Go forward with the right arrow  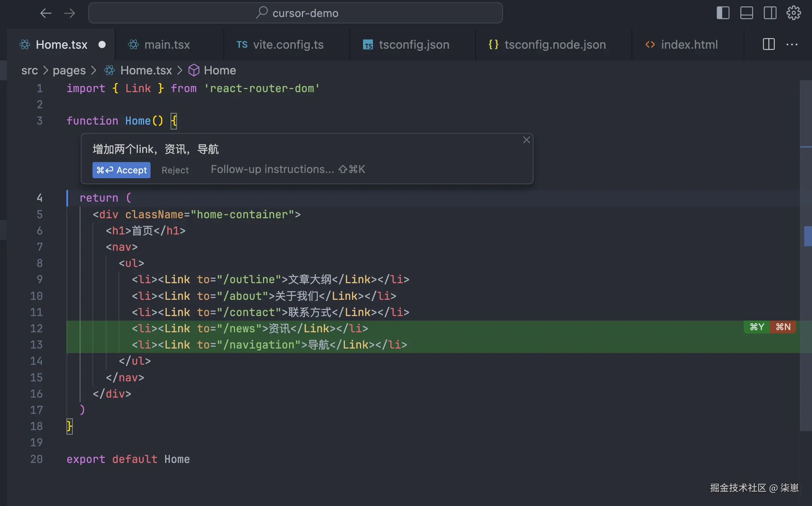(x=69, y=14)
